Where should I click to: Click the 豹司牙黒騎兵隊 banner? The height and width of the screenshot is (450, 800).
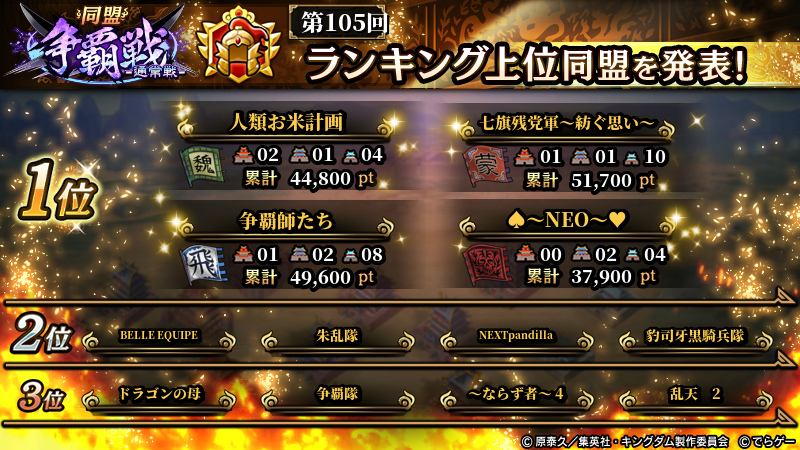click(x=695, y=339)
